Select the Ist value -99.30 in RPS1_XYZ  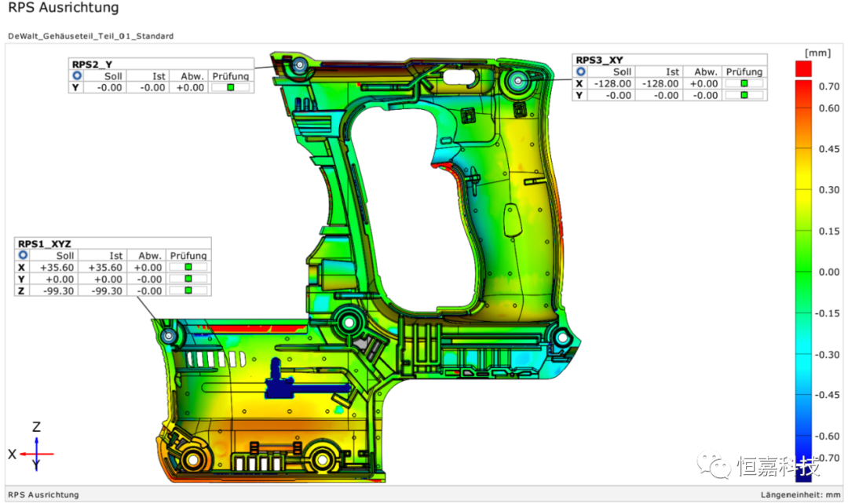107,291
